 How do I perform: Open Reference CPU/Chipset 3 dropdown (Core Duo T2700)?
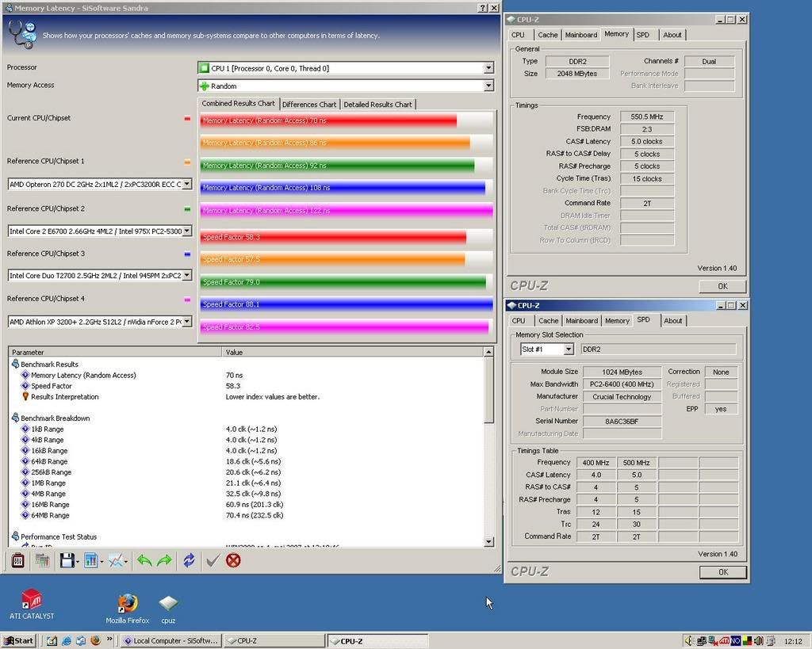coord(187,275)
